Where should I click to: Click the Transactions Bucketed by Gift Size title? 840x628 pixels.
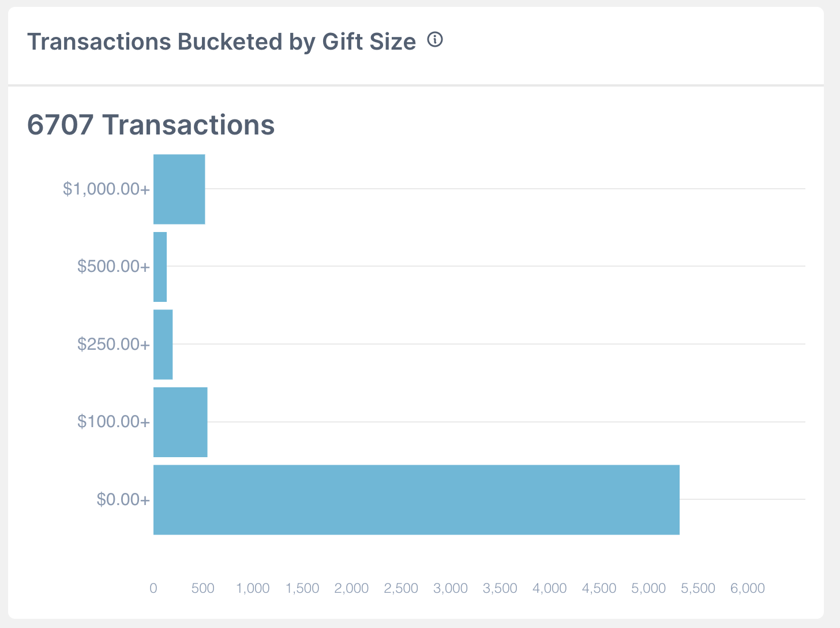[x=222, y=42]
